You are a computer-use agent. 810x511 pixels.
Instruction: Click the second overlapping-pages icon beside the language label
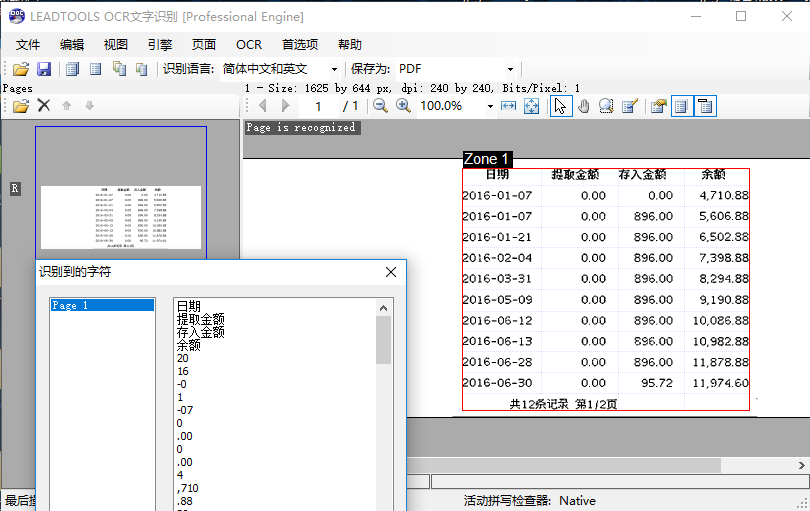tap(142, 69)
